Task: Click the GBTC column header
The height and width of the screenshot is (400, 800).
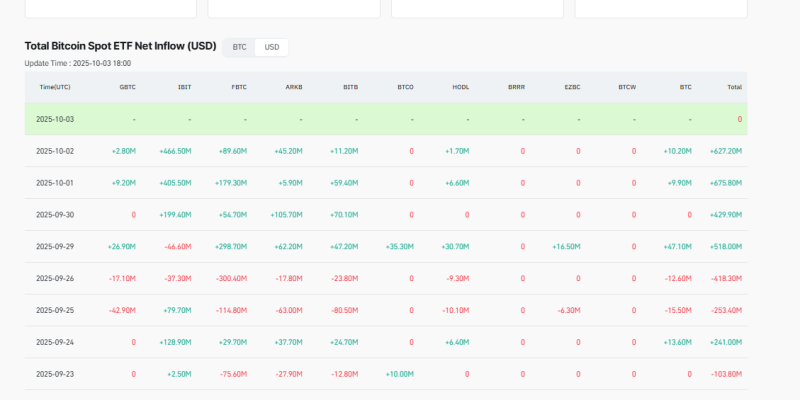Action: 127,87
